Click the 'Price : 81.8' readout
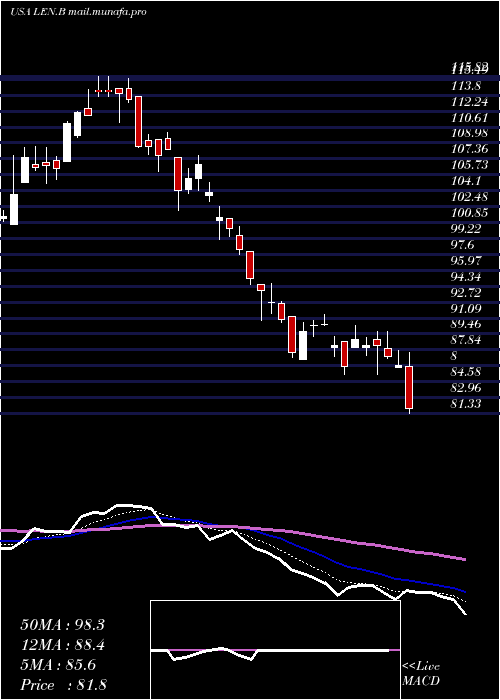500x700 pixels. click(63, 685)
